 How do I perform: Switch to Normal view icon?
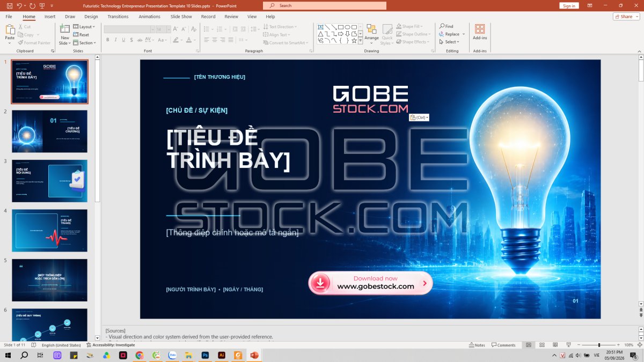click(x=529, y=345)
